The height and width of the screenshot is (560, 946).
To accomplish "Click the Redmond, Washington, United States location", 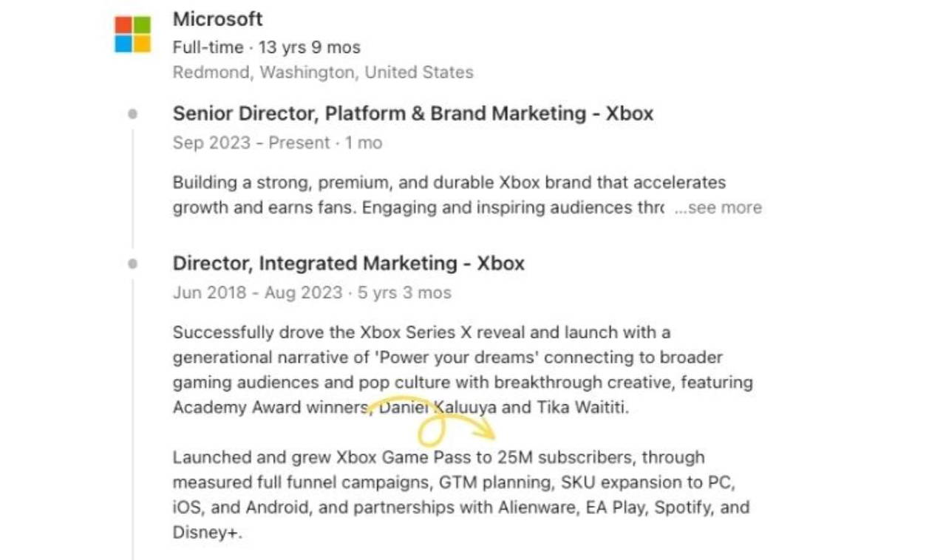I will 322,72.
